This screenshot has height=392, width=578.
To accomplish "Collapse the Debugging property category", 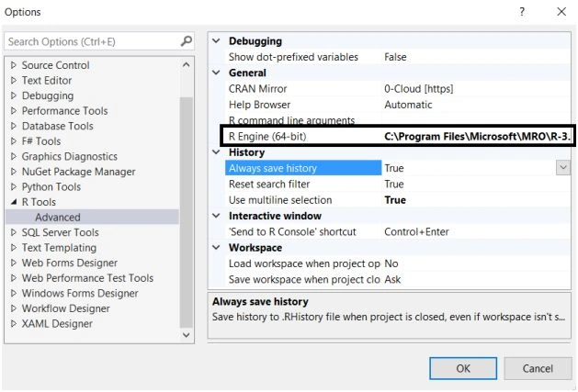I will click(x=216, y=41).
